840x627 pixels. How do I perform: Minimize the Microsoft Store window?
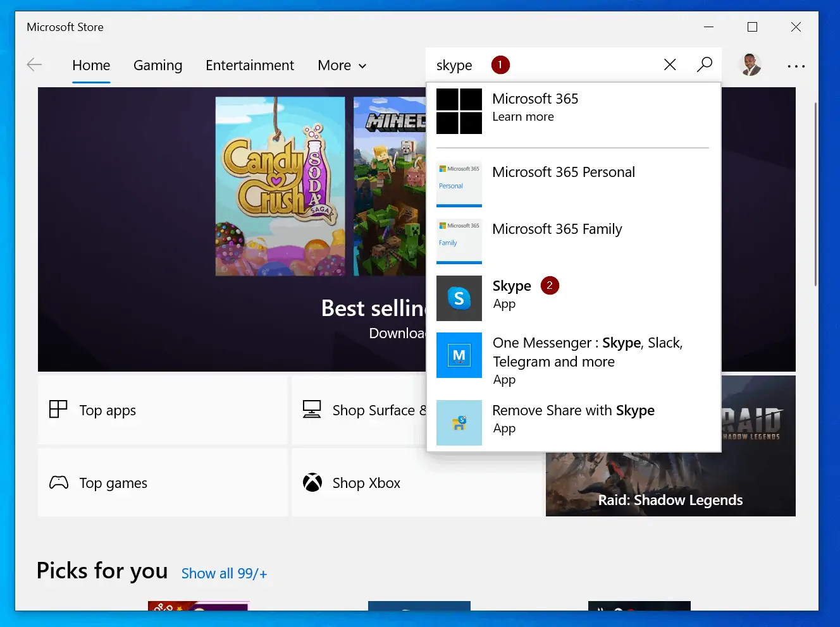pyautogui.click(x=708, y=27)
